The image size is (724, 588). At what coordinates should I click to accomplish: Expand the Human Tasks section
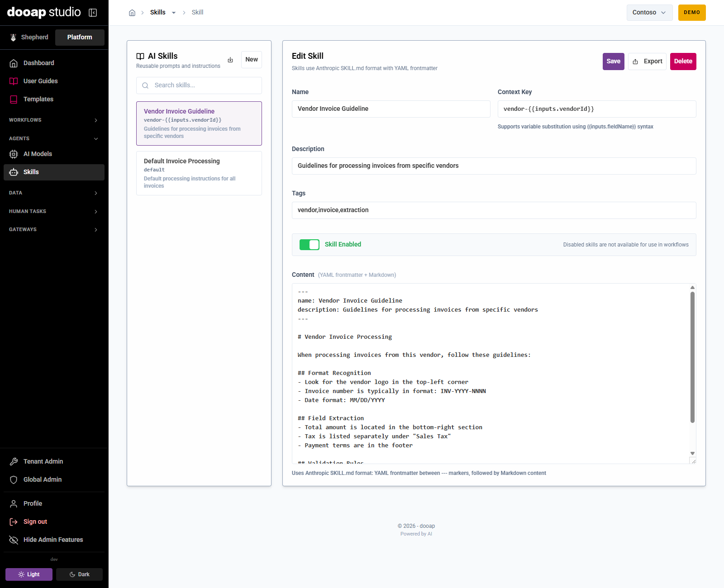point(54,212)
